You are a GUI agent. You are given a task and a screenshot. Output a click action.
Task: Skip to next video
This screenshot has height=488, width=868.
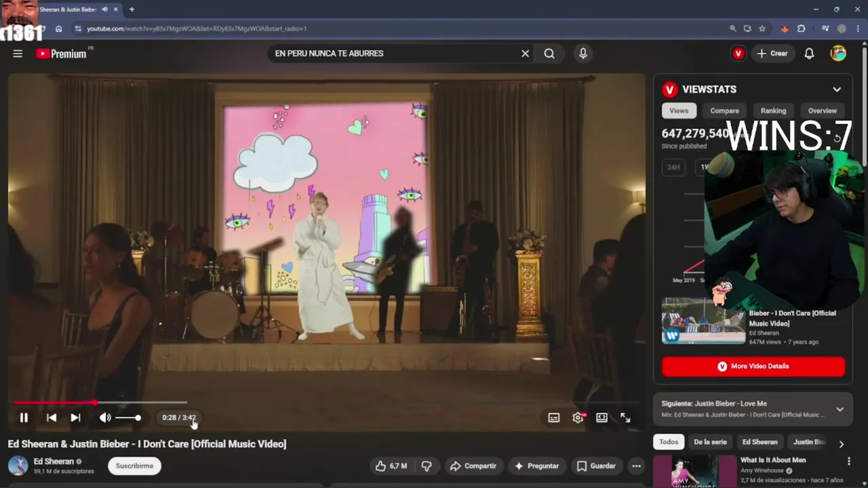point(75,418)
